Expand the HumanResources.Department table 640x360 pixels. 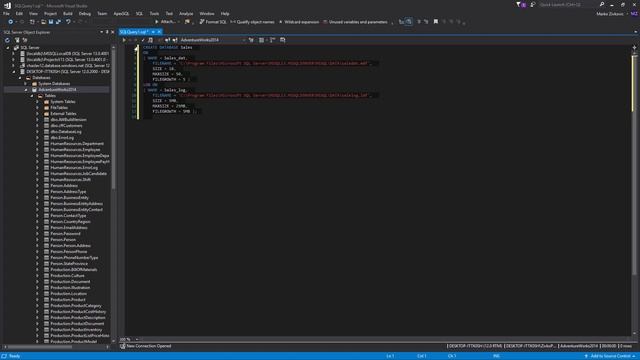click(38, 144)
